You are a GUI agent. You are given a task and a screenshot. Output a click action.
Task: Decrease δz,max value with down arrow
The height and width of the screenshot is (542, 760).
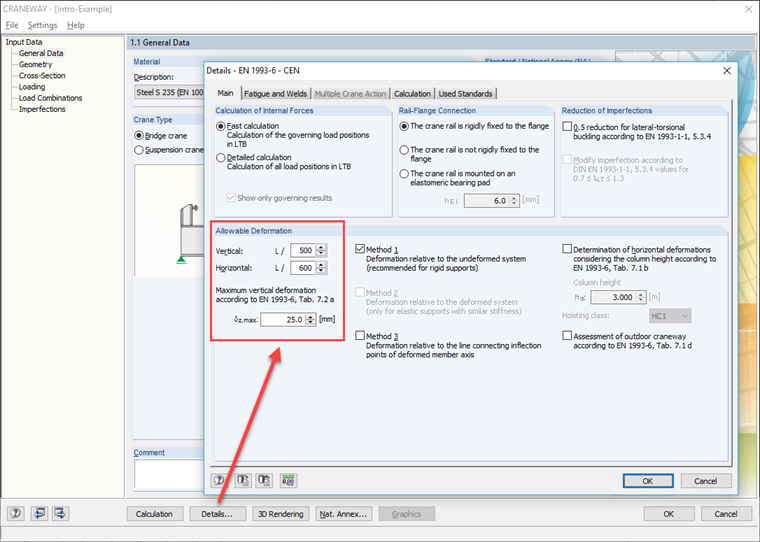coord(311,323)
